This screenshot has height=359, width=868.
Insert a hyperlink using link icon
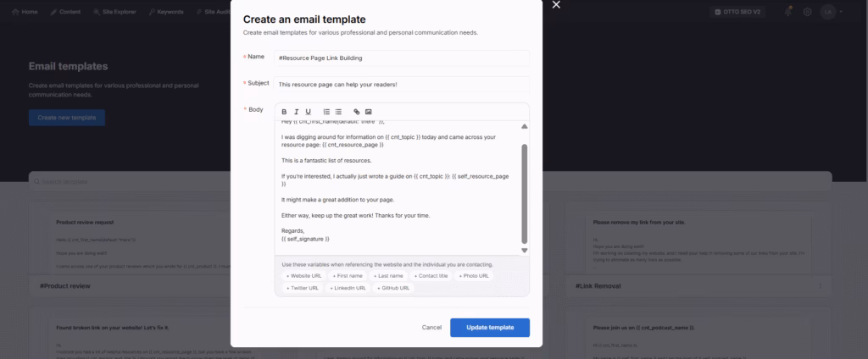pos(357,112)
